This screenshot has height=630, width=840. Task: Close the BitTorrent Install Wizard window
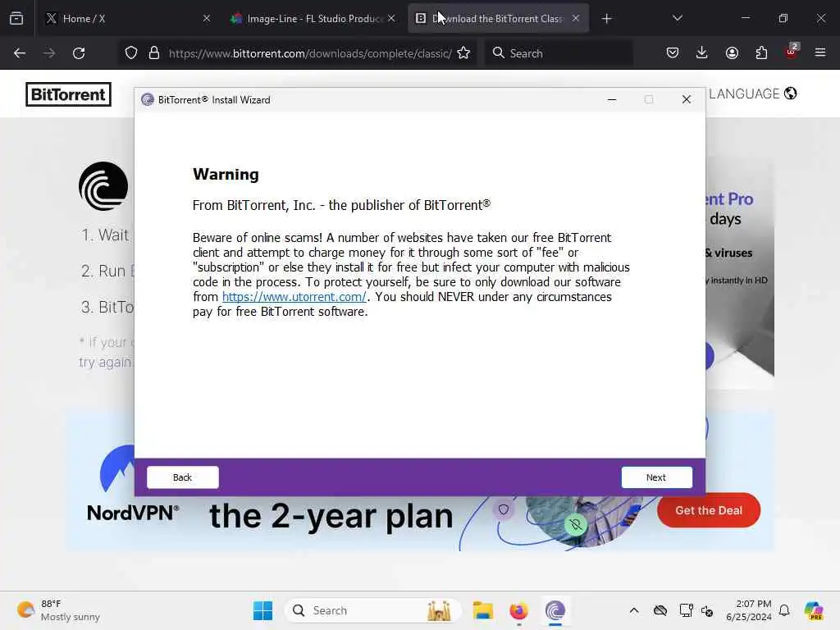click(687, 99)
